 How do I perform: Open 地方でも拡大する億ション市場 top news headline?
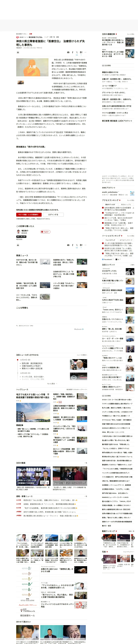(33, 396)
